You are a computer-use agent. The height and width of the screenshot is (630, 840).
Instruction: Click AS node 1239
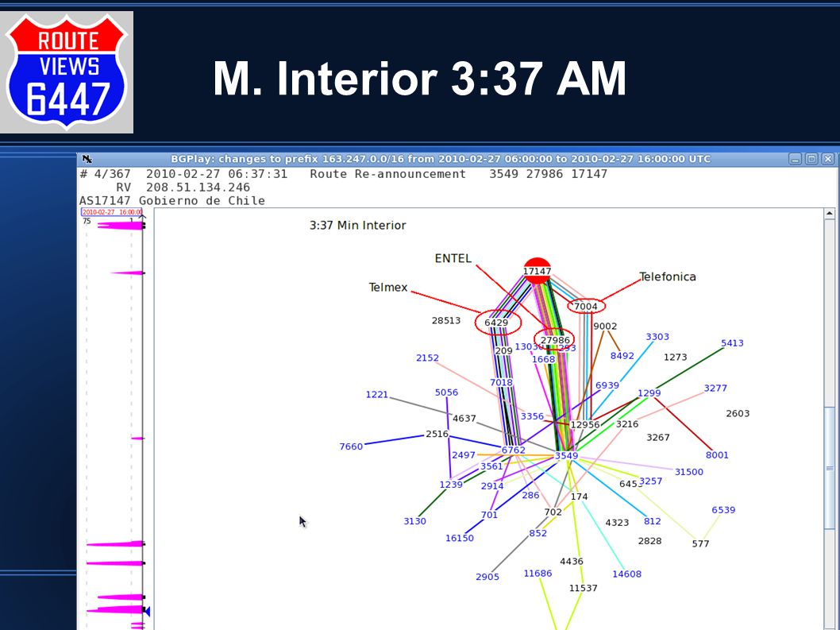451,485
